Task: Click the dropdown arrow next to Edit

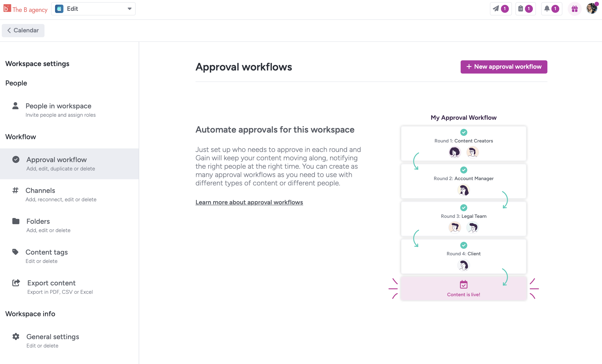Action: click(129, 9)
